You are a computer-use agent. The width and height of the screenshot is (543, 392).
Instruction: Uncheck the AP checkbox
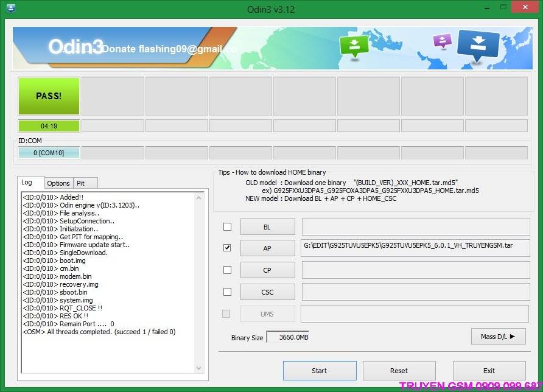[x=227, y=248]
